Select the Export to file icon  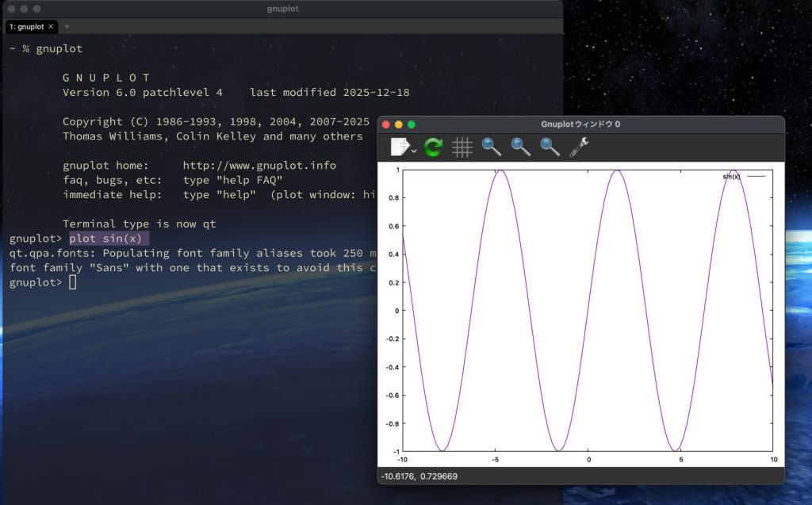point(398,147)
